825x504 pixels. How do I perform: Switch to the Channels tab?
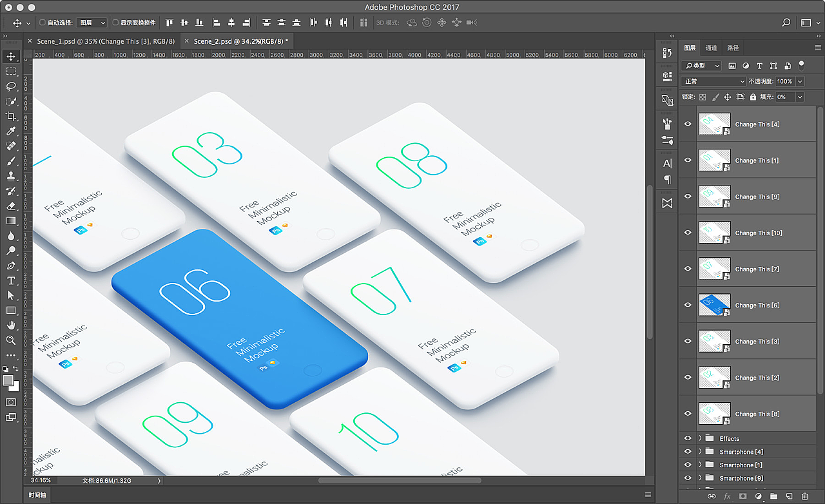click(711, 47)
